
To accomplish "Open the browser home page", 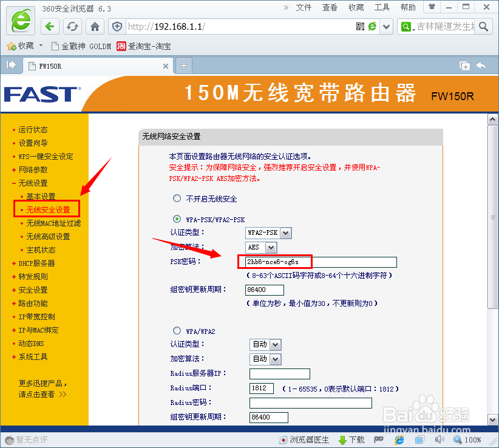I will point(95,27).
